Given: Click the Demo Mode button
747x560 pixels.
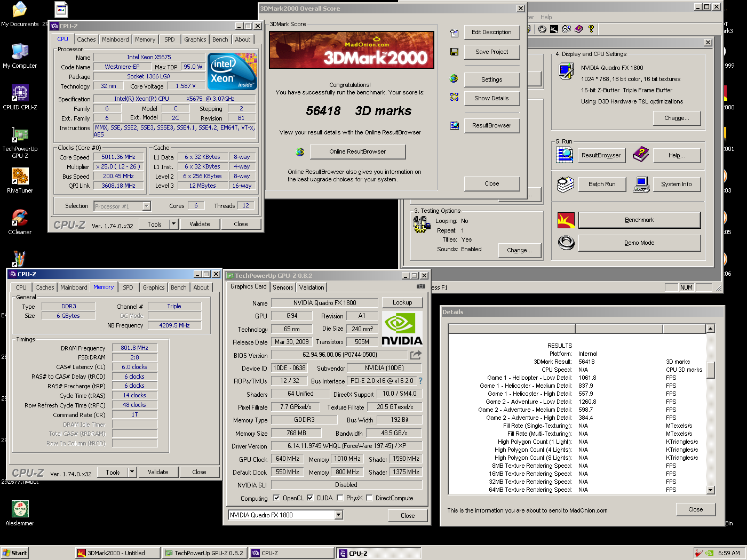Looking at the screenshot, I should 639,243.
